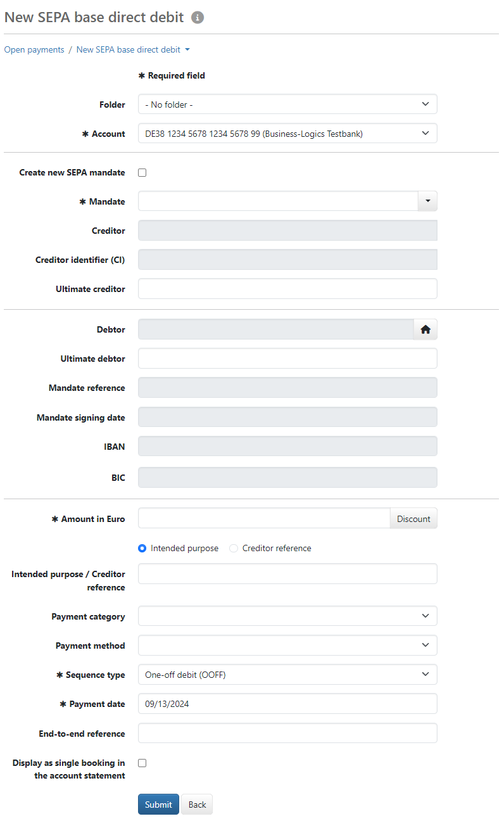Click into the Ultimate creditor field
The width and height of the screenshot is (504, 821).
point(287,289)
